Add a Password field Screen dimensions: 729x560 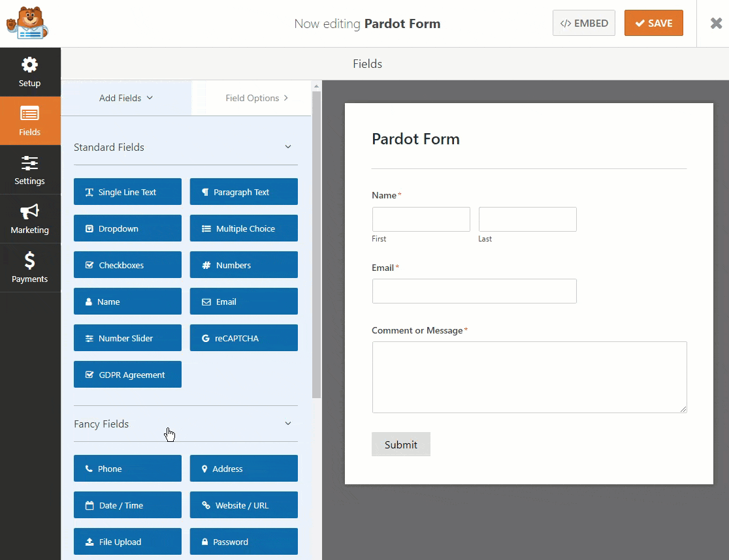click(244, 542)
